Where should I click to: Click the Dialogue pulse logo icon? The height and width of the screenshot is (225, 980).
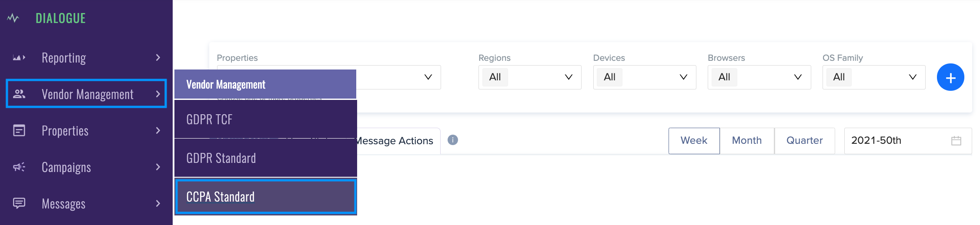13,18
